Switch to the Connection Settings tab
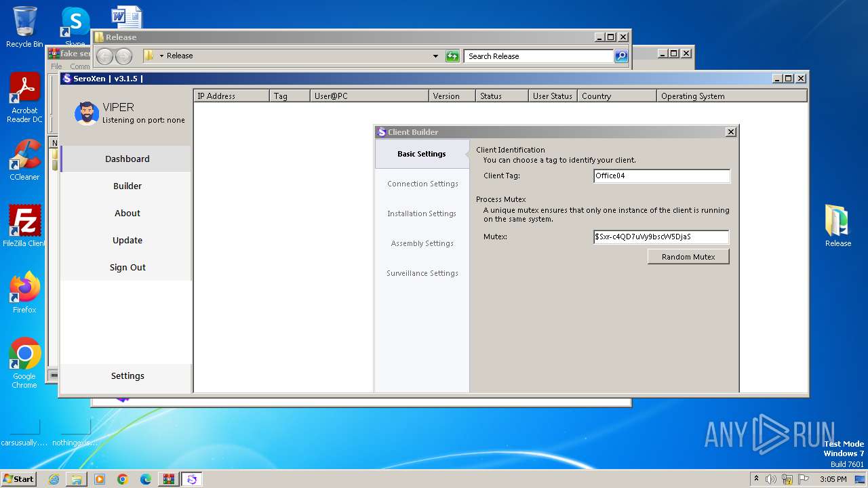868x488 pixels. [422, 184]
